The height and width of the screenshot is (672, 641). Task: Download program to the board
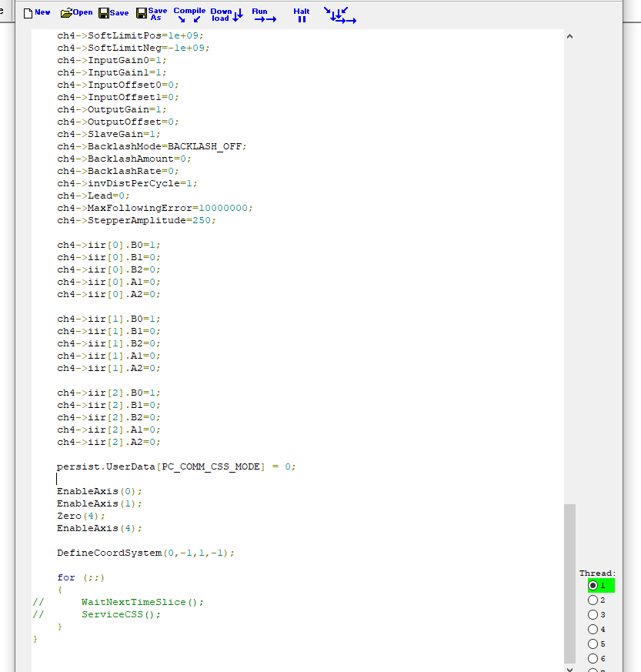[x=226, y=14]
